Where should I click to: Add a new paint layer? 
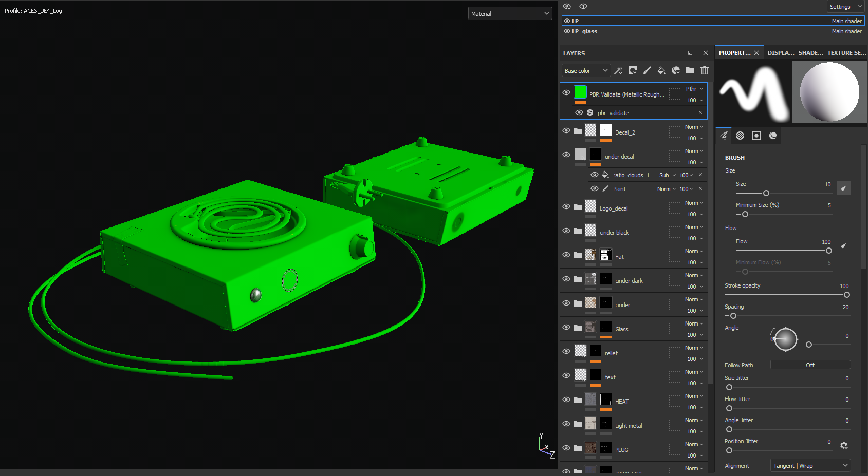(x=647, y=70)
